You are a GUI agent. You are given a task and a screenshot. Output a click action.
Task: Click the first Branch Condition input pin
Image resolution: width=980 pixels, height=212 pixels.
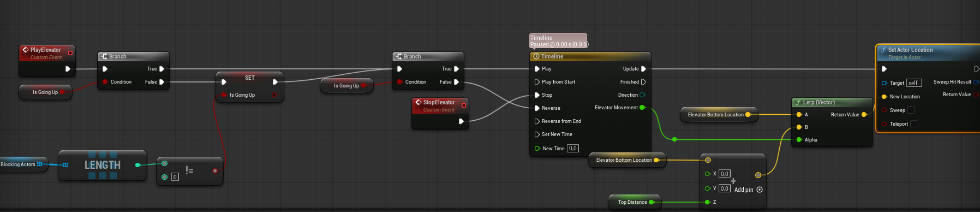(105, 82)
